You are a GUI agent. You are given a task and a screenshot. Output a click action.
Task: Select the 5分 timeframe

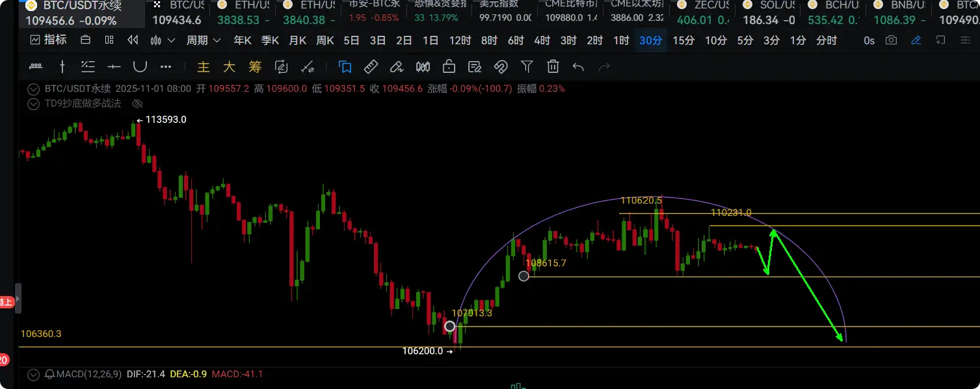click(745, 40)
